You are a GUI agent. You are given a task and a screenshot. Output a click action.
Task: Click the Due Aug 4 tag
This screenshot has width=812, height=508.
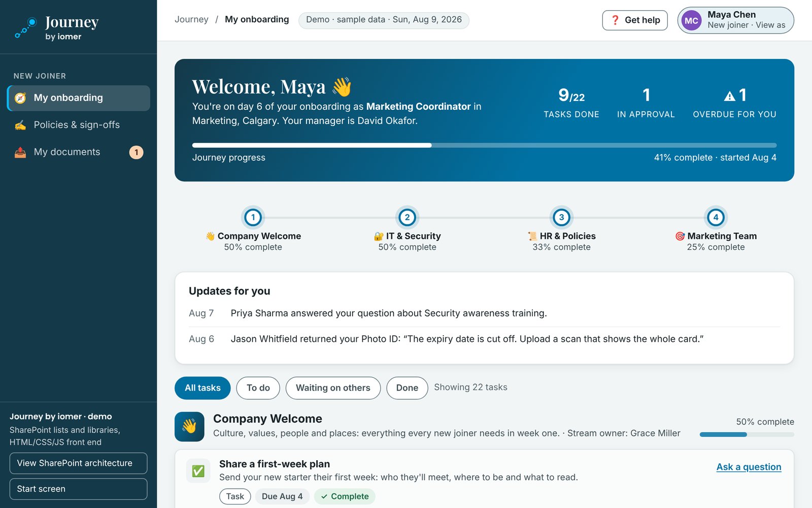coord(282,496)
